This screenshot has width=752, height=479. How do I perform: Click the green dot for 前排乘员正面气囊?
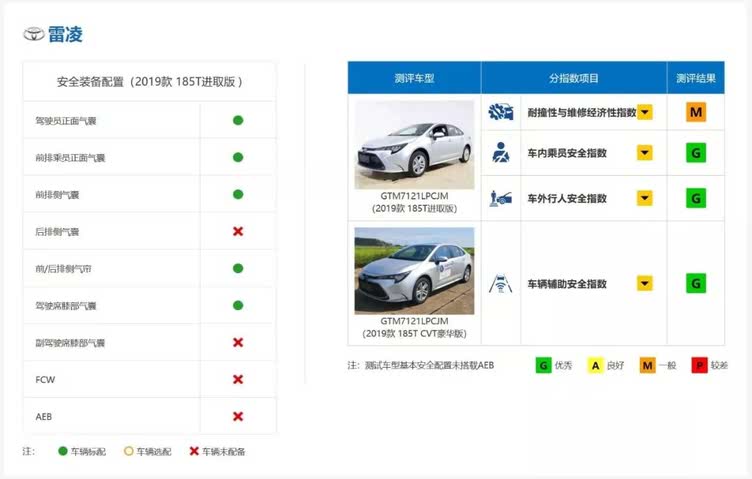click(238, 157)
